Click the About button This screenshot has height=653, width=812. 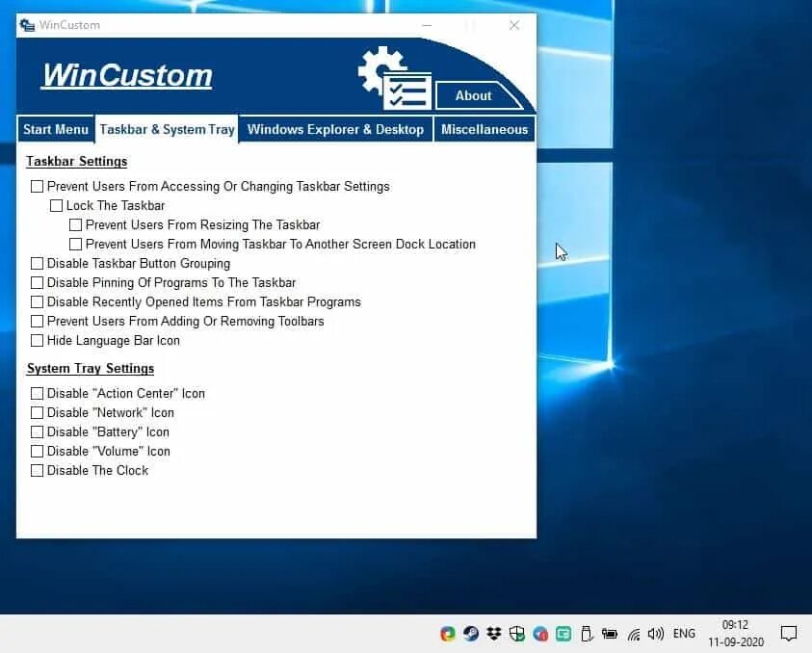coord(472,95)
